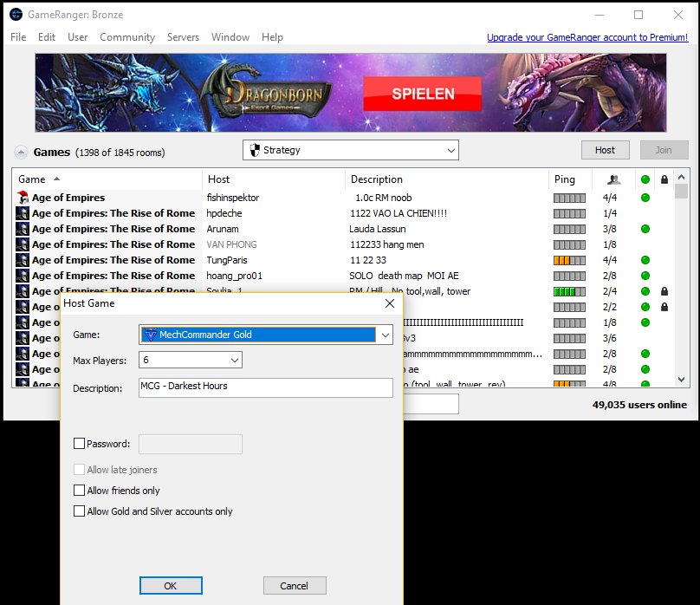This screenshot has width=700, height=605.
Task: Select 'SOLO death map MOI AE' description
Action: tap(404, 276)
